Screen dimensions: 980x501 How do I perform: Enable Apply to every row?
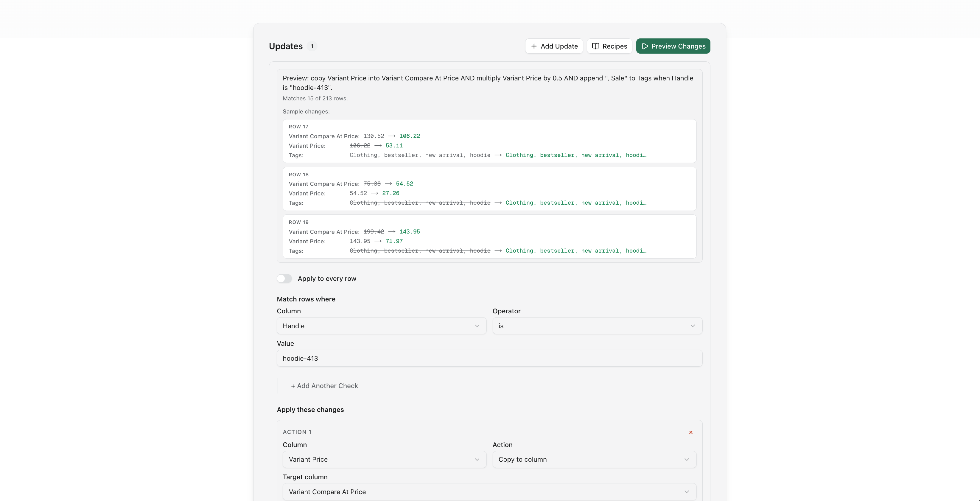284,278
